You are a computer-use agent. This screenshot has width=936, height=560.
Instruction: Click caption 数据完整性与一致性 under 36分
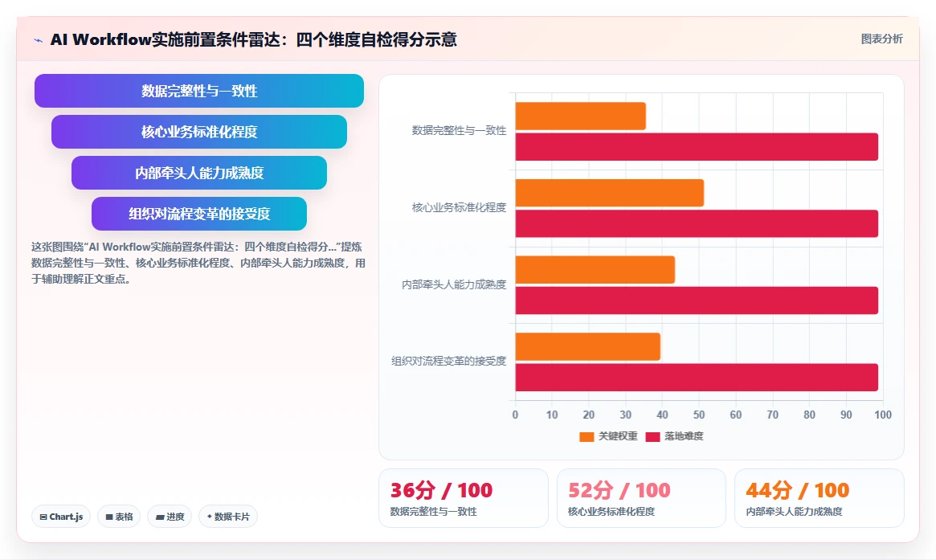pos(433,512)
